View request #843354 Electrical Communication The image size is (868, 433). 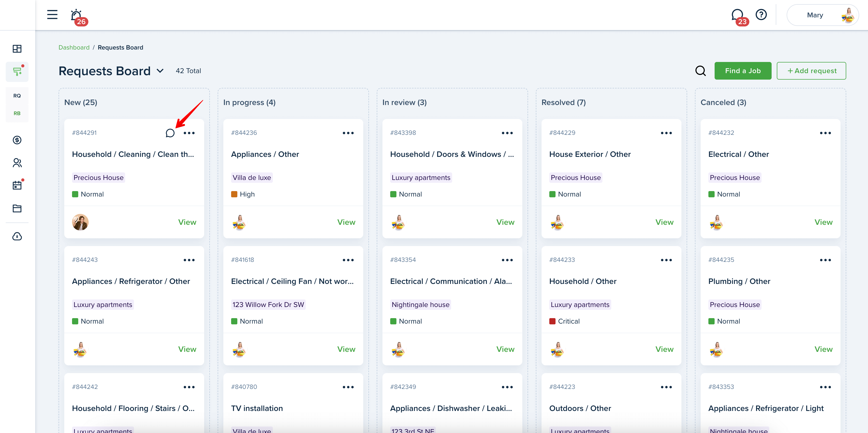click(505, 349)
